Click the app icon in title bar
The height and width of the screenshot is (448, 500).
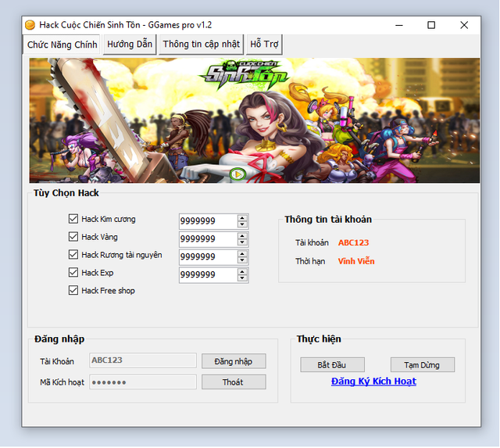click(x=30, y=24)
